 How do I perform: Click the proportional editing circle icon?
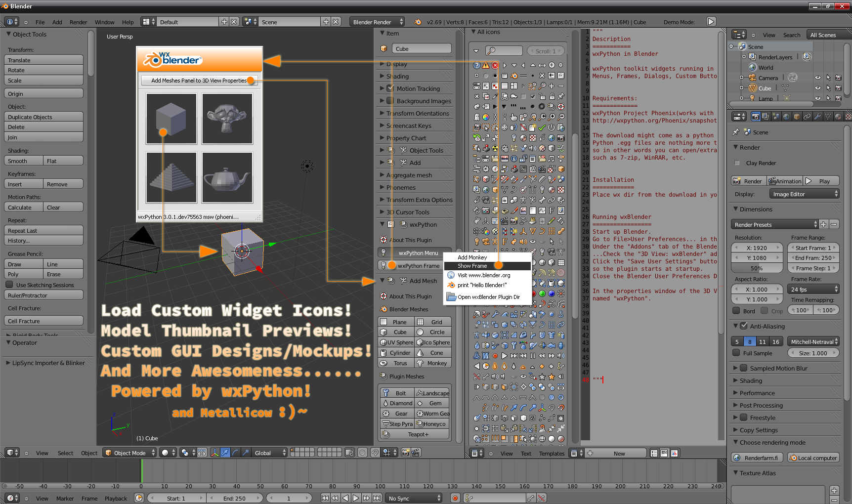click(363, 453)
